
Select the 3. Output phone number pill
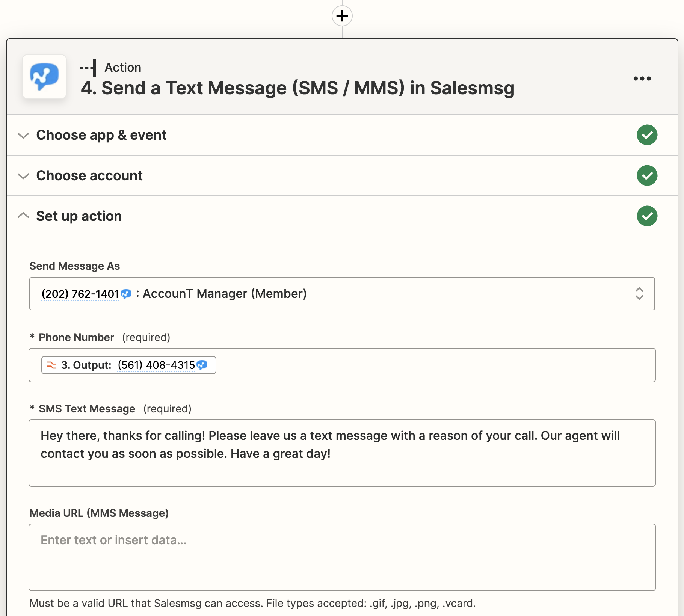click(x=128, y=365)
